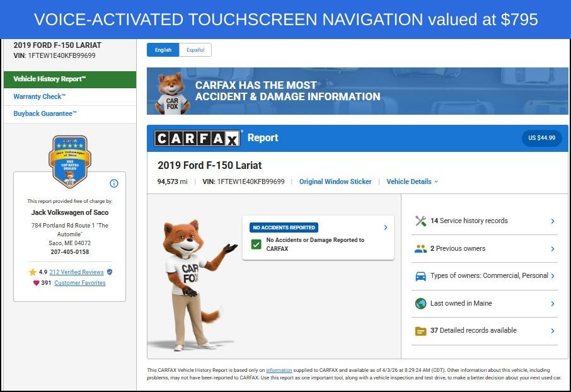Click the detailed records folder icon
The width and height of the screenshot is (571, 392).
(421, 331)
